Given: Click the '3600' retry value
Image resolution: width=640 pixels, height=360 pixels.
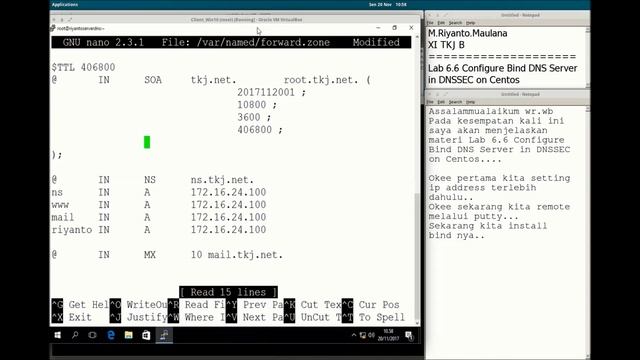Looking at the screenshot, I should (x=249, y=117).
